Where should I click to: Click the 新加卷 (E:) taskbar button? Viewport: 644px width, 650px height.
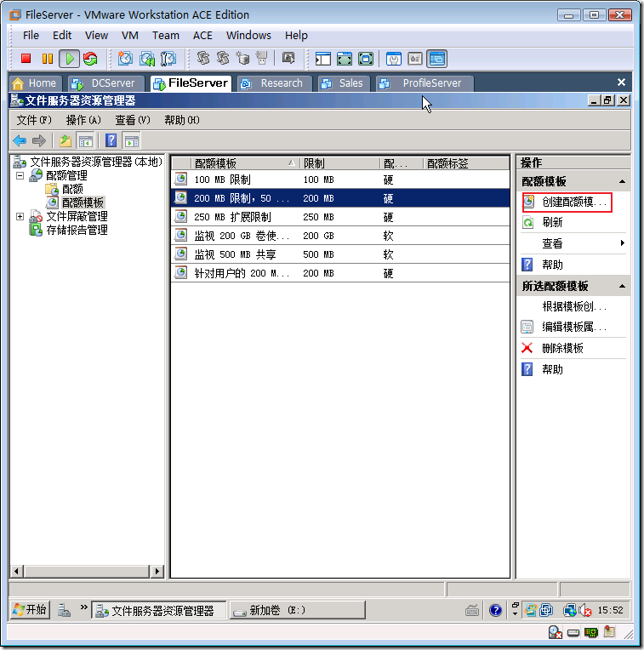coord(297,610)
